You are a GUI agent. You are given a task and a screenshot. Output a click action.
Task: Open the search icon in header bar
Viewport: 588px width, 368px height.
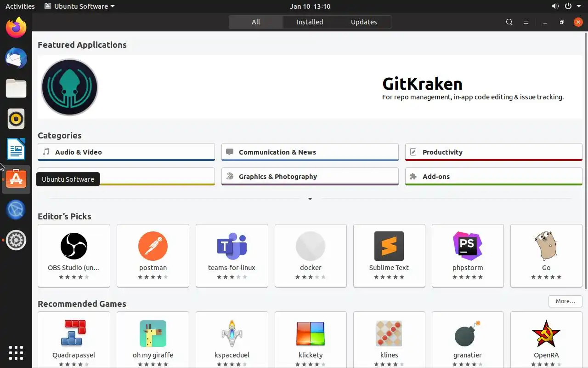click(509, 22)
